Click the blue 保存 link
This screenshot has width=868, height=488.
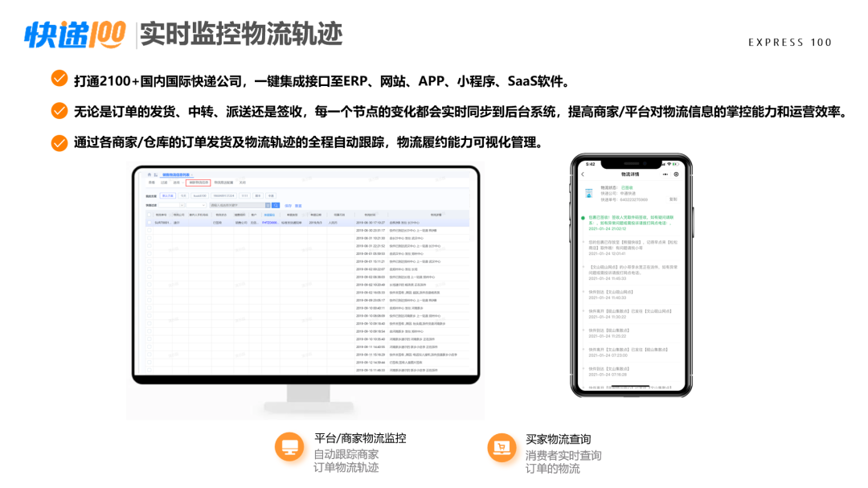(x=288, y=206)
